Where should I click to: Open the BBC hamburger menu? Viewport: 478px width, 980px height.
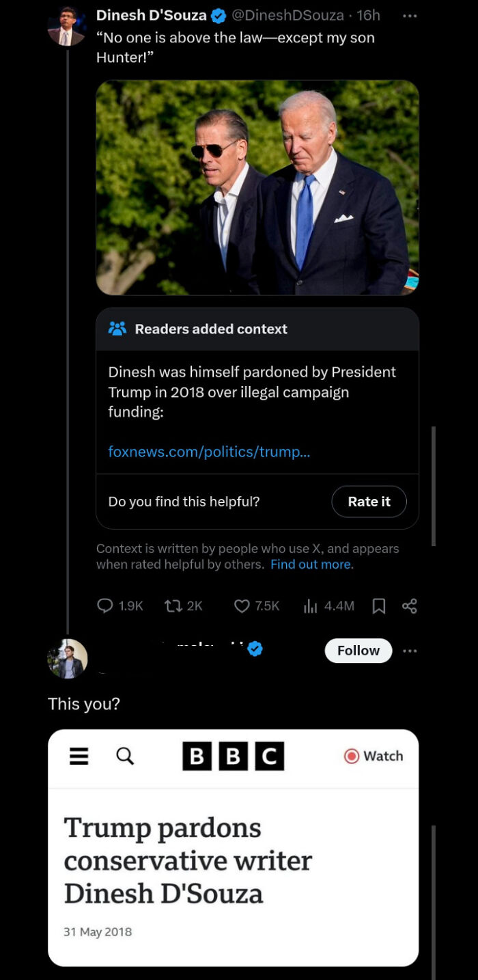pyautogui.click(x=79, y=756)
